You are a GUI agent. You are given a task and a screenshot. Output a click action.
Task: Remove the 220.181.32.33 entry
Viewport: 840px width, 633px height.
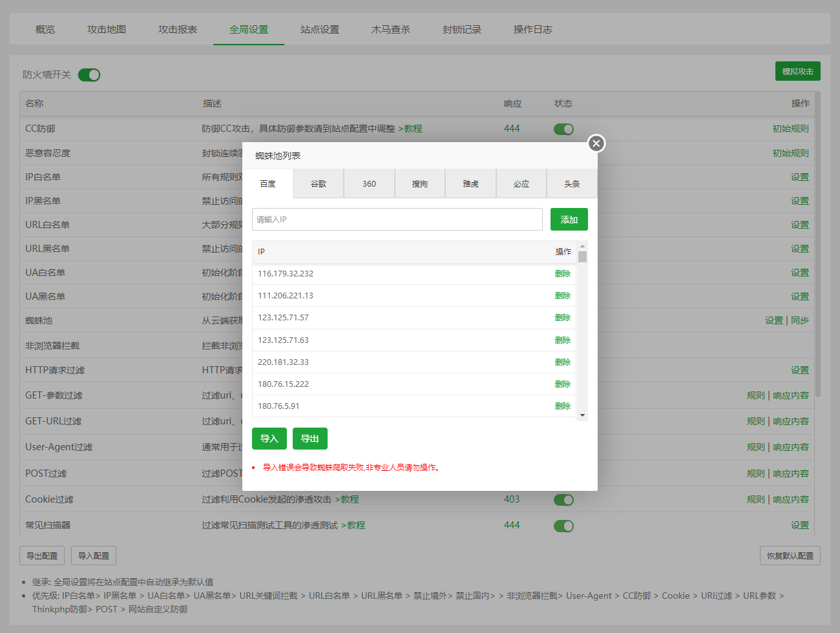[562, 362]
